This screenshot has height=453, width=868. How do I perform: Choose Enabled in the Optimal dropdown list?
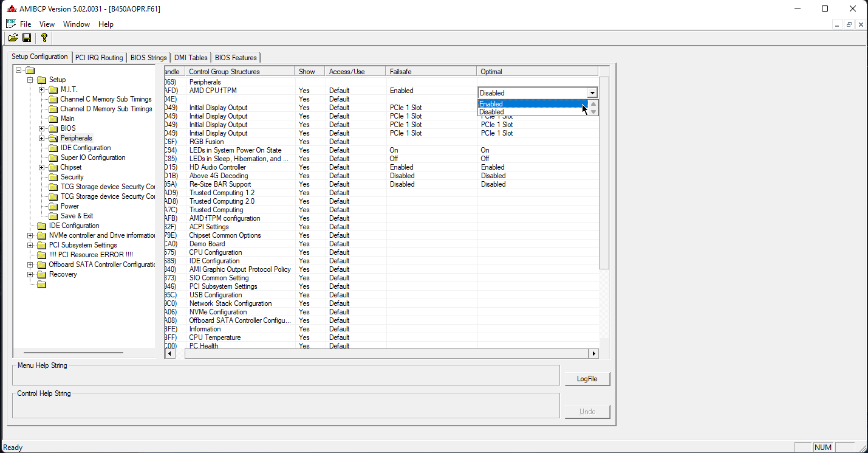tap(533, 104)
